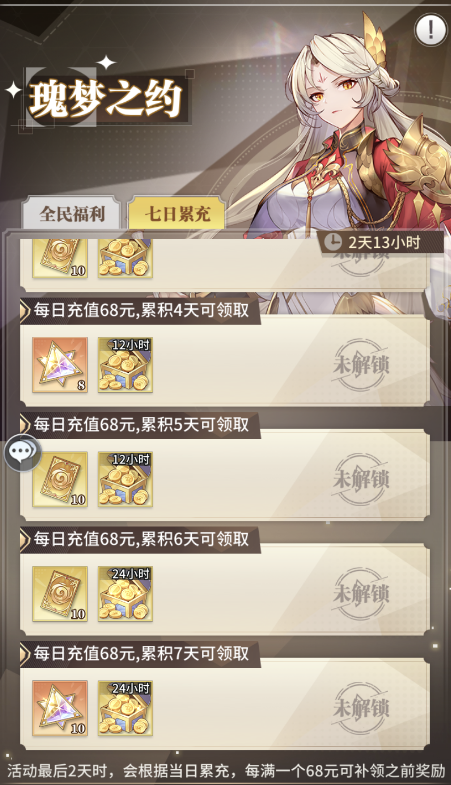Click 未解锁 stamp for 累积6天 reward
451x785 pixels.
point(361,594)
